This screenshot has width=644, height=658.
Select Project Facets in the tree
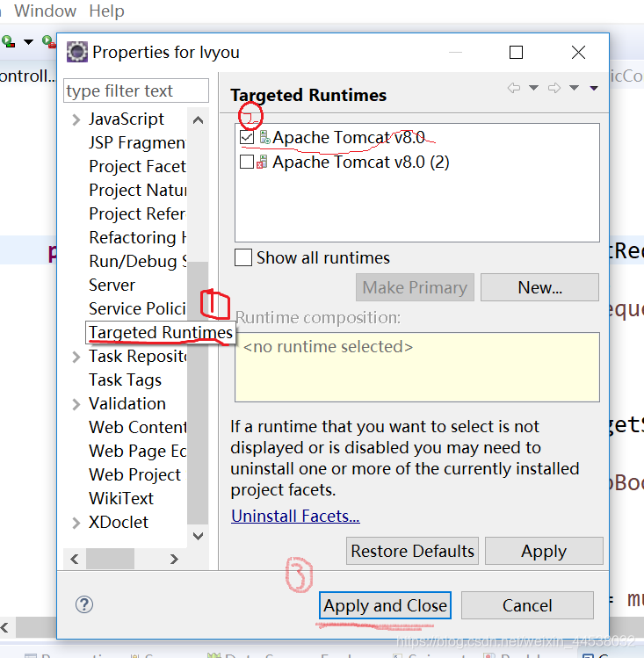137,167
